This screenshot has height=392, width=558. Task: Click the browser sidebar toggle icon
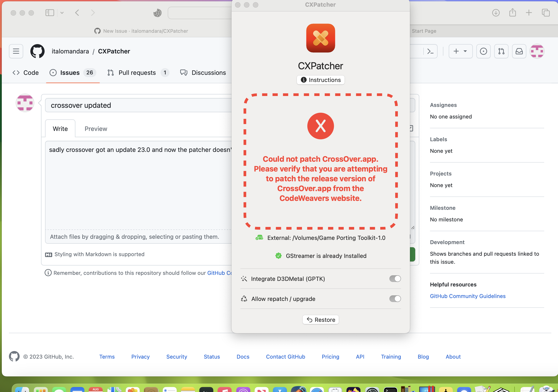click(49, 13)
